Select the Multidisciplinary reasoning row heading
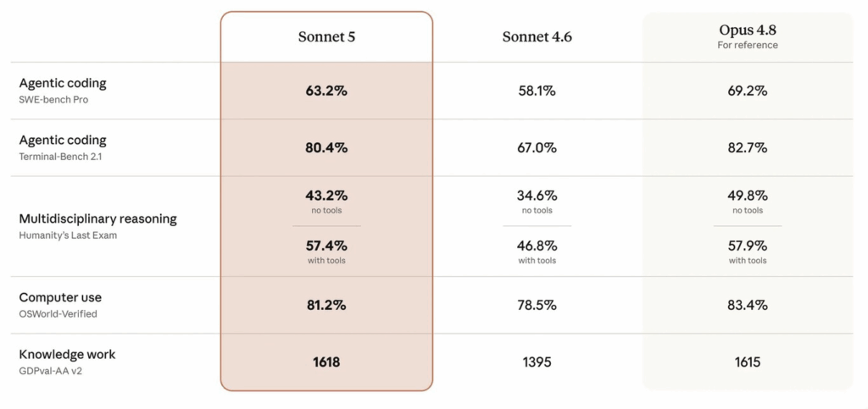The width and height of the screenshot is (868, 409). click(x=98, y=218)
